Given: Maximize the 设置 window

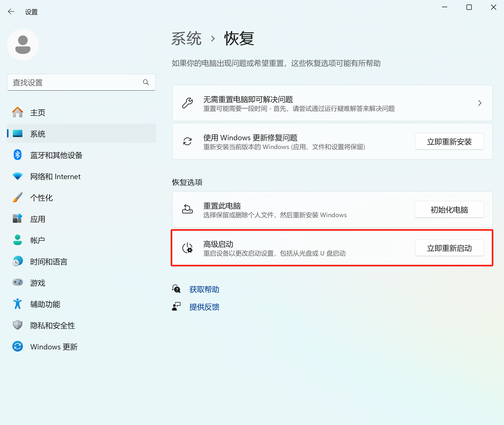Looking at the screenshot, I should pyautogui.click(x=469, y=7).
